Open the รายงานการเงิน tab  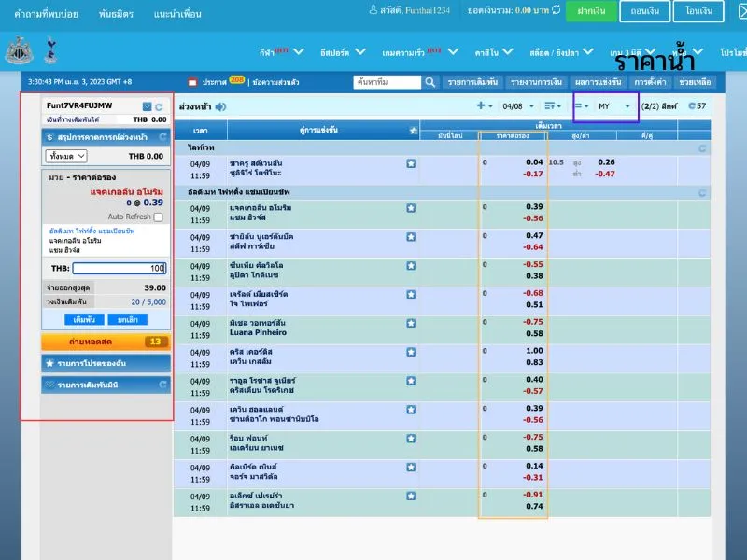536,82
